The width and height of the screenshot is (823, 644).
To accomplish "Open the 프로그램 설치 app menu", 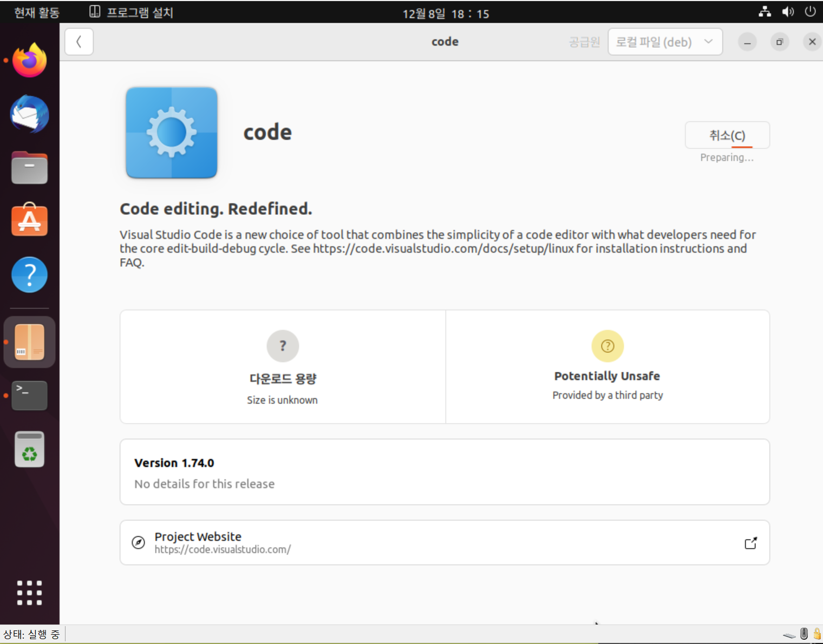I will 131,12.
